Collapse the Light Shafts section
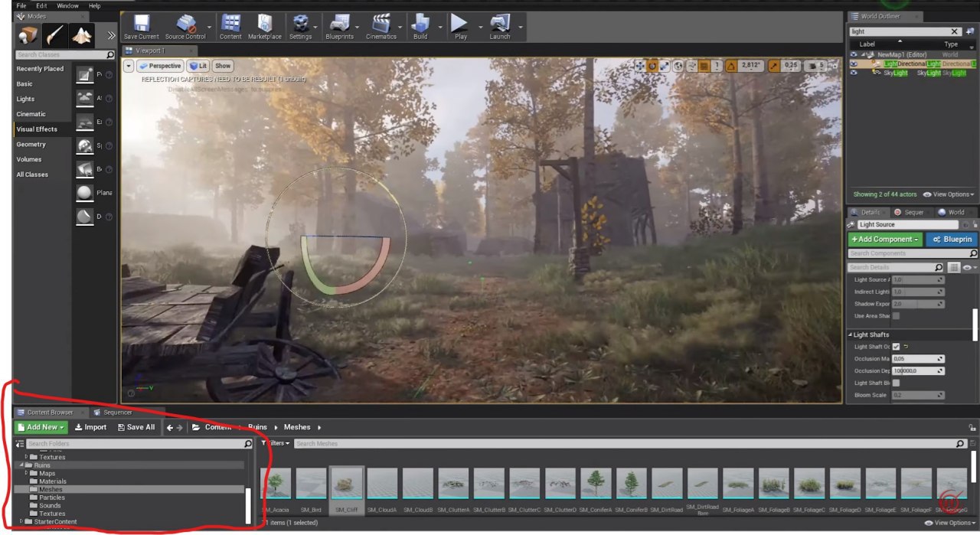This screenshot has height=535, width=980. (x=851, y=334)
